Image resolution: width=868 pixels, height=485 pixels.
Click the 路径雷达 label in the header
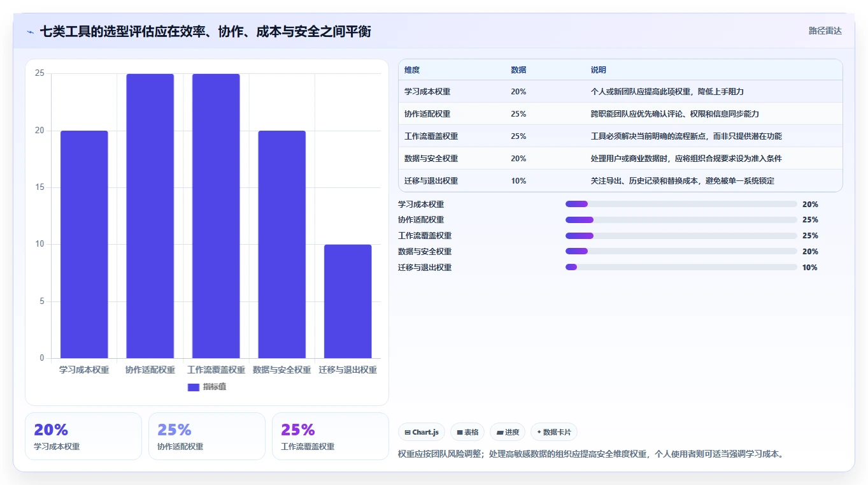825,31
